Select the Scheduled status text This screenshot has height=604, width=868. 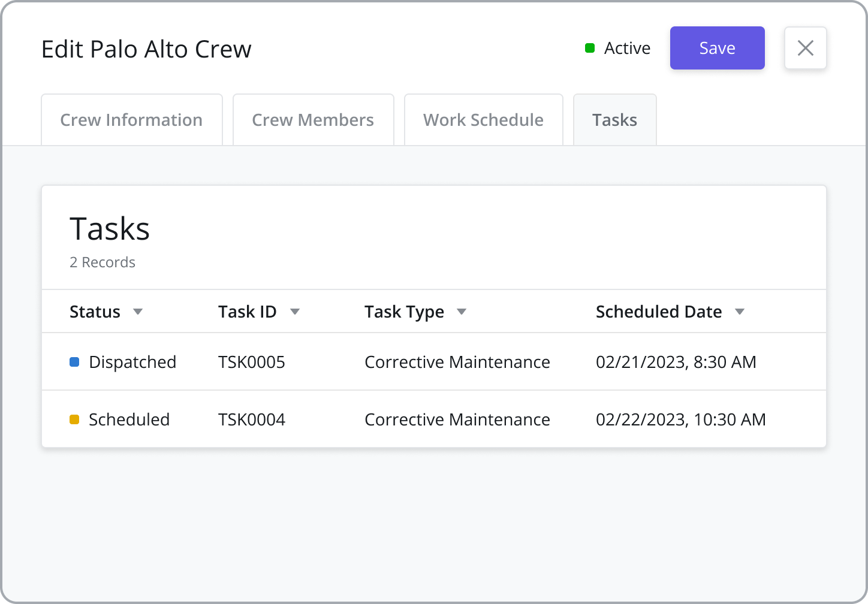point(129,419)
